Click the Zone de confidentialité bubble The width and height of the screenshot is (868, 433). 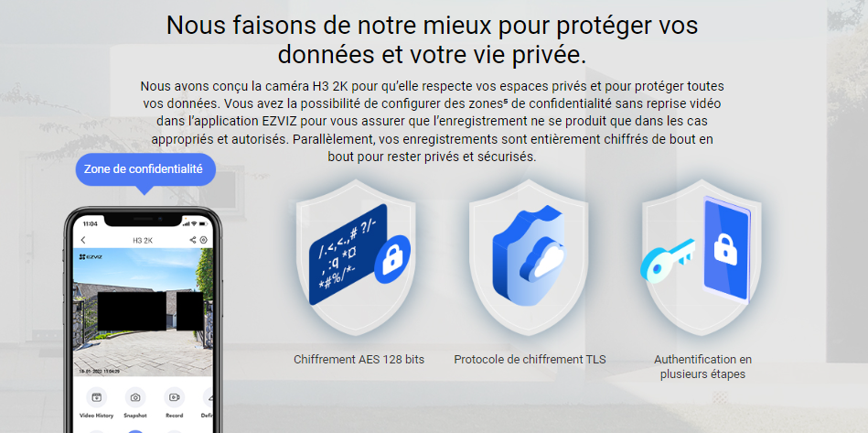coord(145,169)
